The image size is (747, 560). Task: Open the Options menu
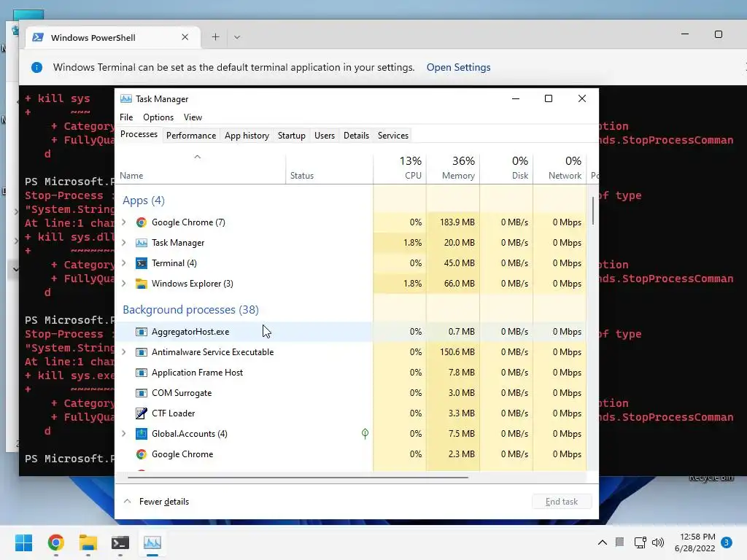point(158,117)
